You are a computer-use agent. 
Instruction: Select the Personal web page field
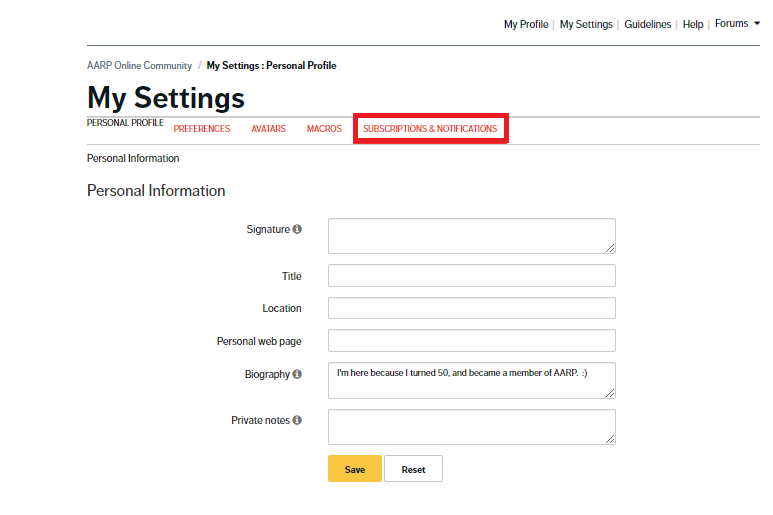point(471,341)
